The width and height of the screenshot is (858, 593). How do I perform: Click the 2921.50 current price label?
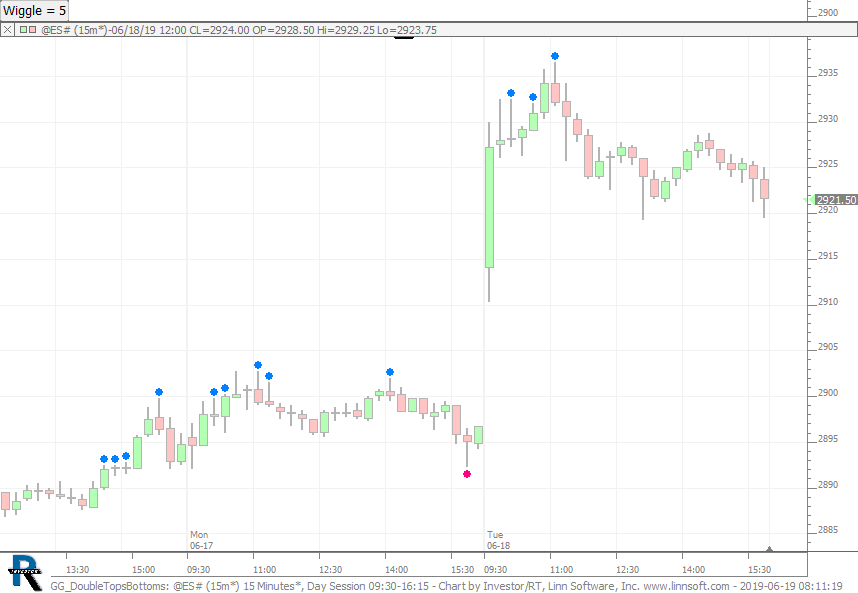[x=837, y=200]
